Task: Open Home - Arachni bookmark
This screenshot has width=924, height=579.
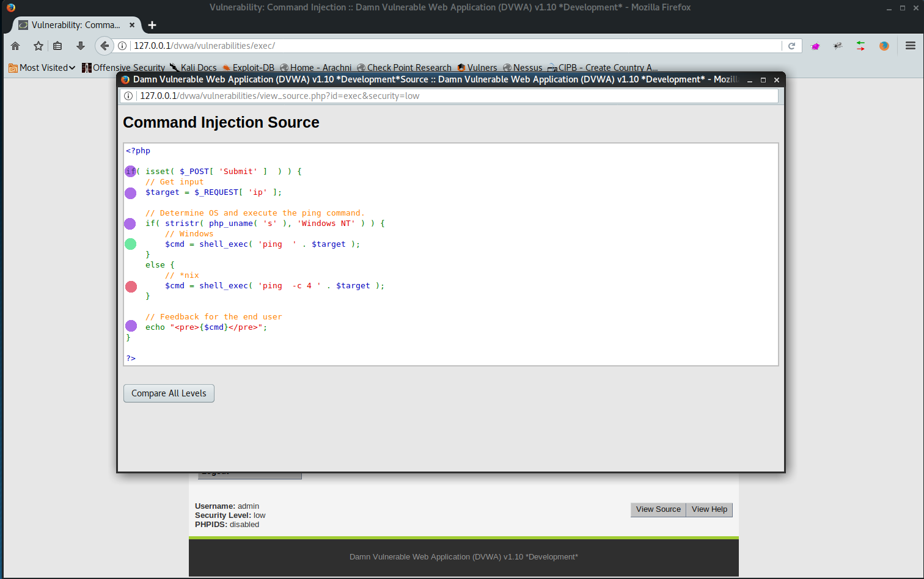Action: point(315,68)
